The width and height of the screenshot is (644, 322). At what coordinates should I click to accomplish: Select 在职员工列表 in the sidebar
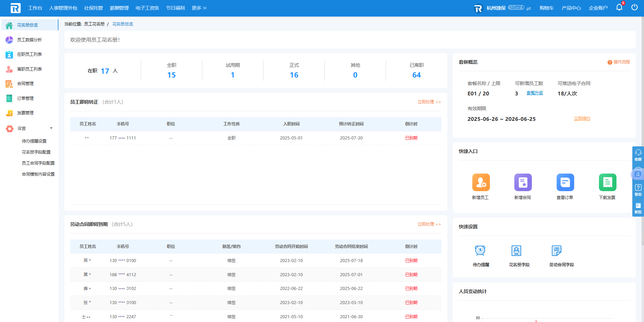point(29,54)
